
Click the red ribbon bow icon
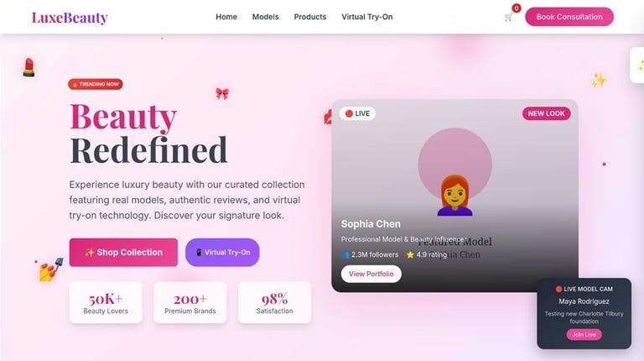click(222, 93)
